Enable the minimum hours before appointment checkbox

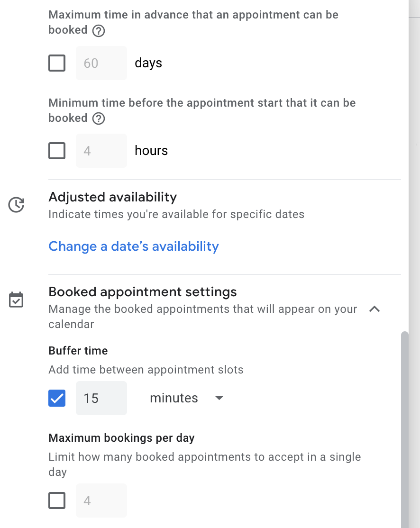[57, 151]
